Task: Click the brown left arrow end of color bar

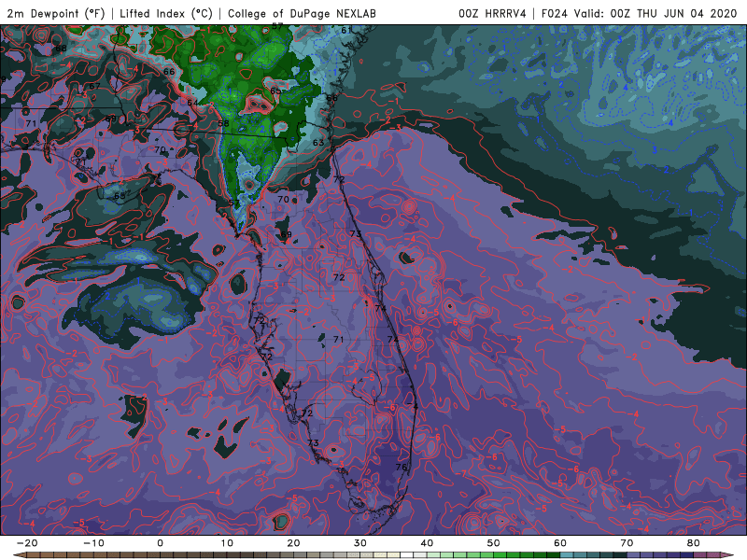Action: pos(19,555)
